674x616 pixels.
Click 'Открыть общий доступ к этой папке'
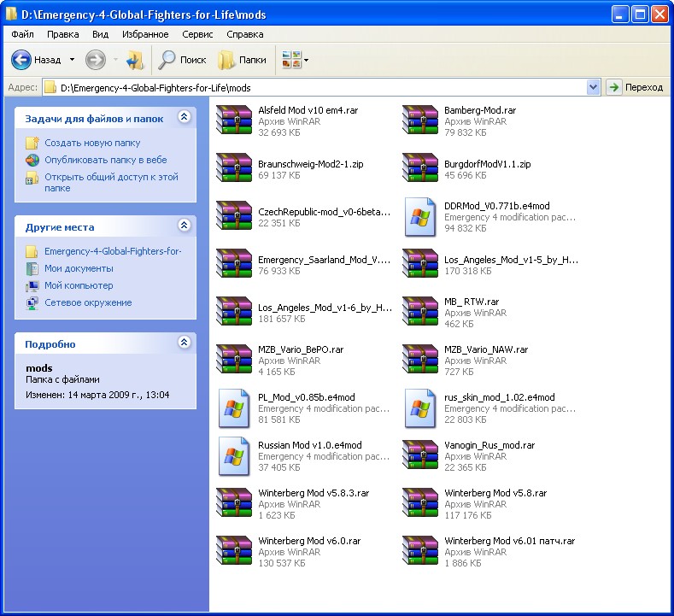tap(111, 182)
